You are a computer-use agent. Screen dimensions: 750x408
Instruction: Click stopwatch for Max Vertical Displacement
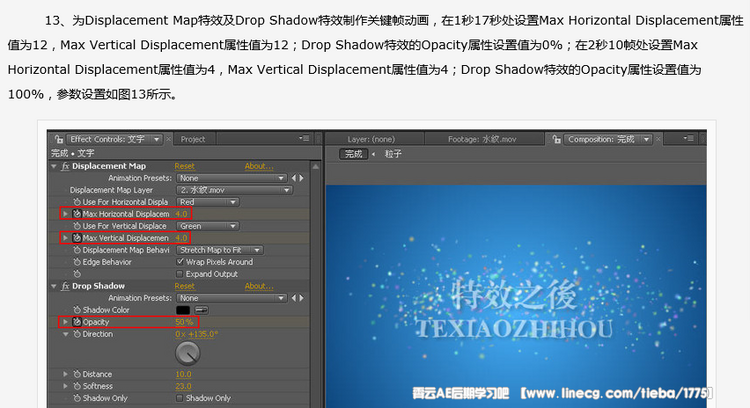pyautogui.click(x=77, y=238)
